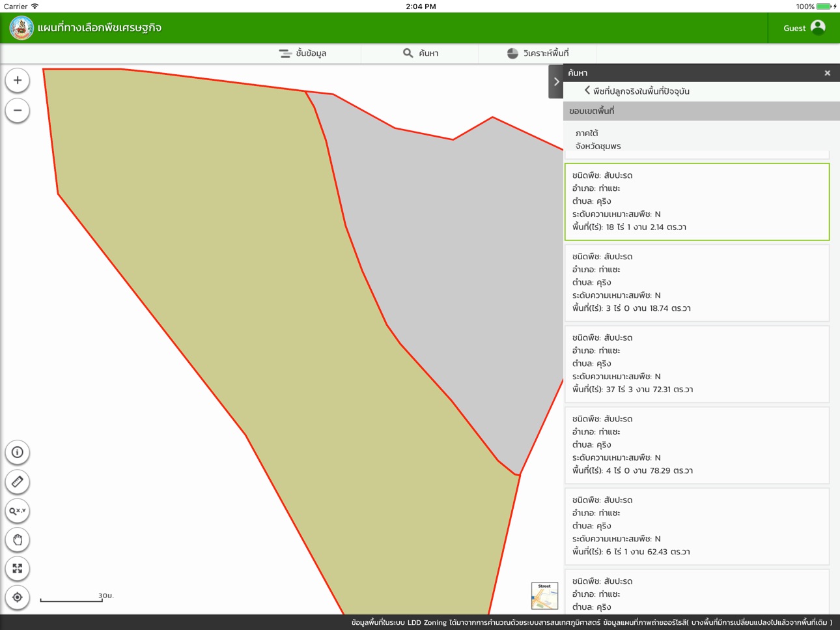This screenshot has width=840, height=630.
Task: Zoom in the map with plus button
Action: pyautogui.click(x=18, y=80)
